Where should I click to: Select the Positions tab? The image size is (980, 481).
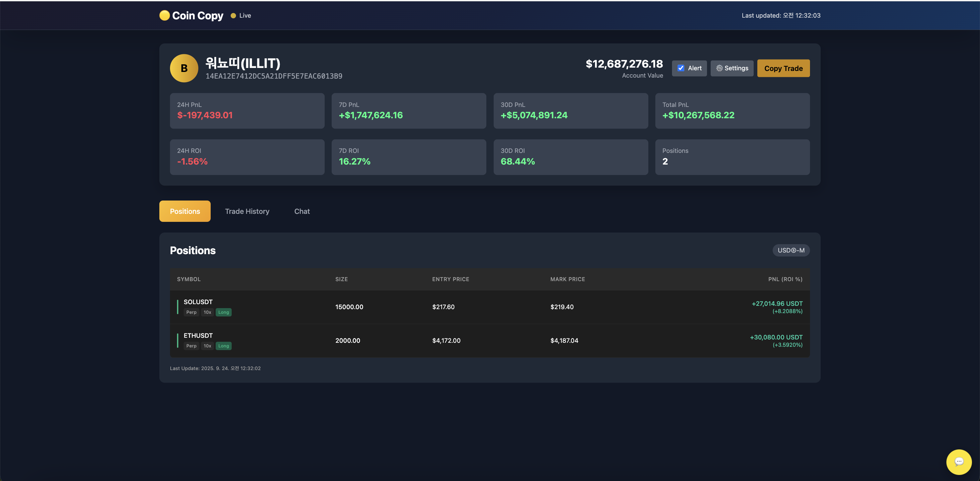point(185,211)
